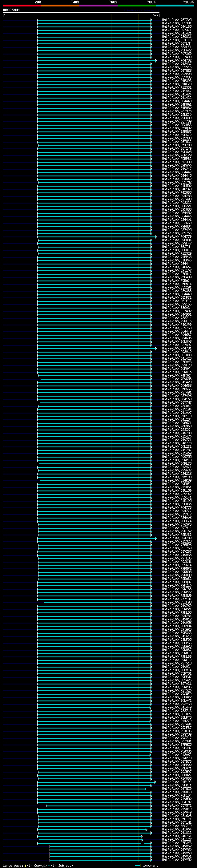Select the UniRef100_Q43437 label
Viewport: 197px width, 868px height.
[x=176, y=64]
